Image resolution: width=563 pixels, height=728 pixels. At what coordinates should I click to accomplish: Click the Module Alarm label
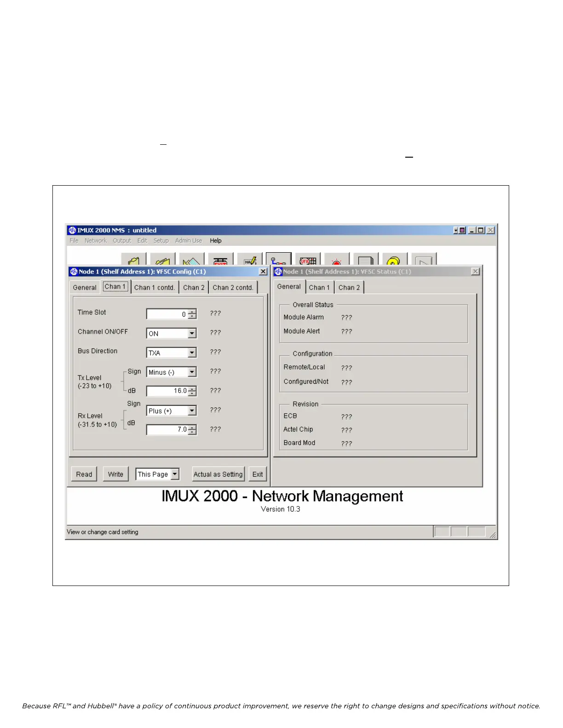point(304,317)
